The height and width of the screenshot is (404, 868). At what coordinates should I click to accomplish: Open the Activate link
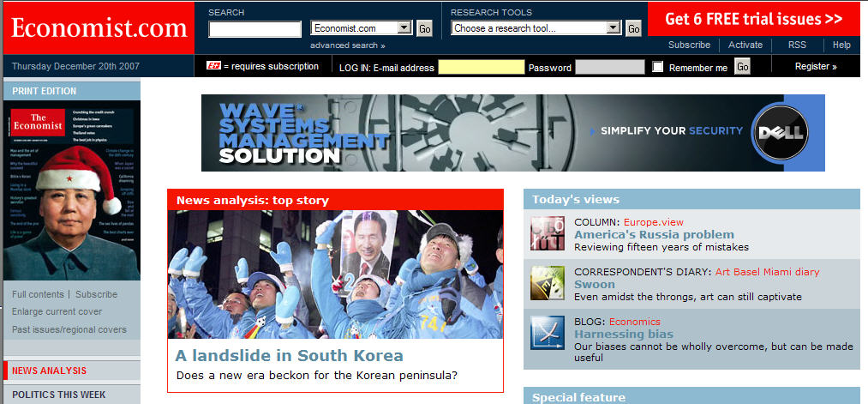point(745,45)
